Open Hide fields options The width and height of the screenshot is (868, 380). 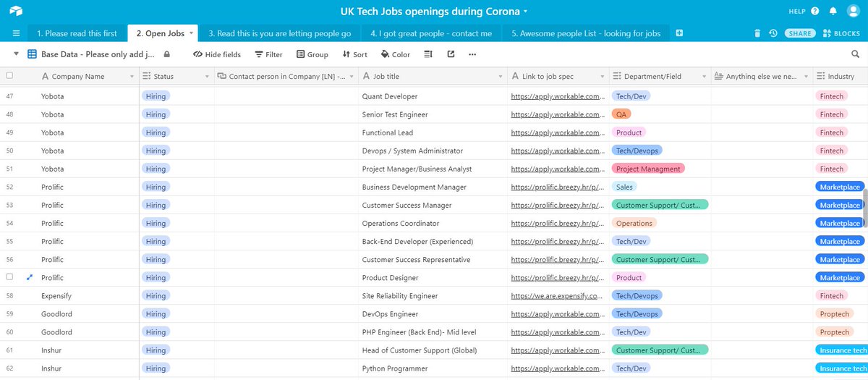point(217,54)
